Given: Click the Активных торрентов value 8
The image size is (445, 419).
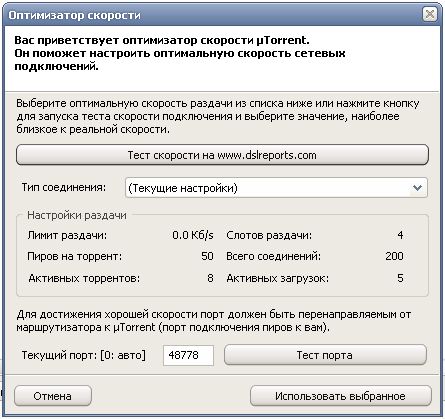Looking at the screenshot, I should pos(210,278).
